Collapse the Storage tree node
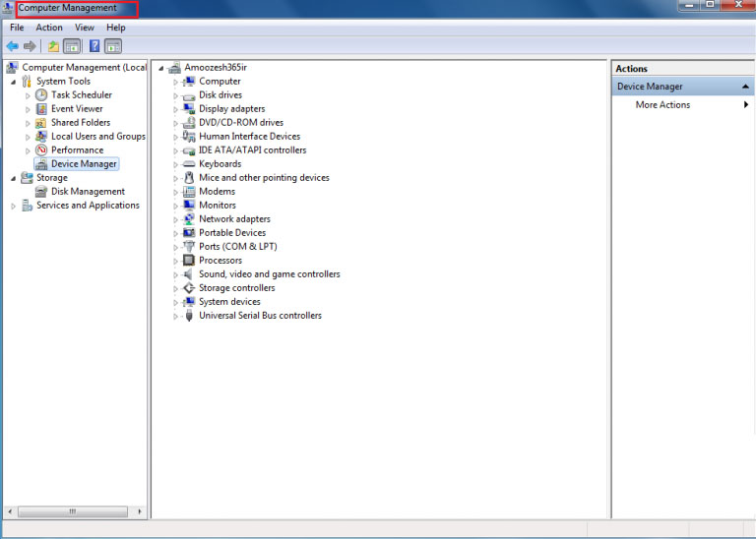The height and width of the screenshot is (539, 756). 14,178
